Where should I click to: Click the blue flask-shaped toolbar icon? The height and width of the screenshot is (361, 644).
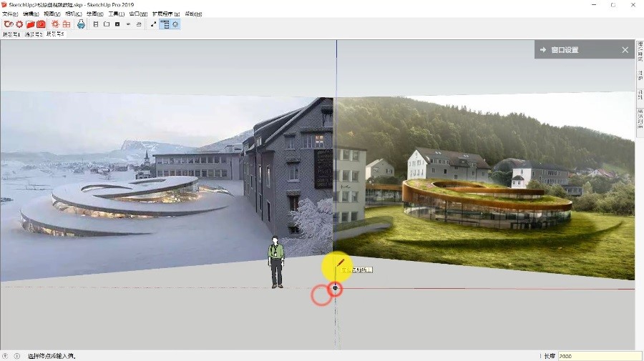coord(81,24)
